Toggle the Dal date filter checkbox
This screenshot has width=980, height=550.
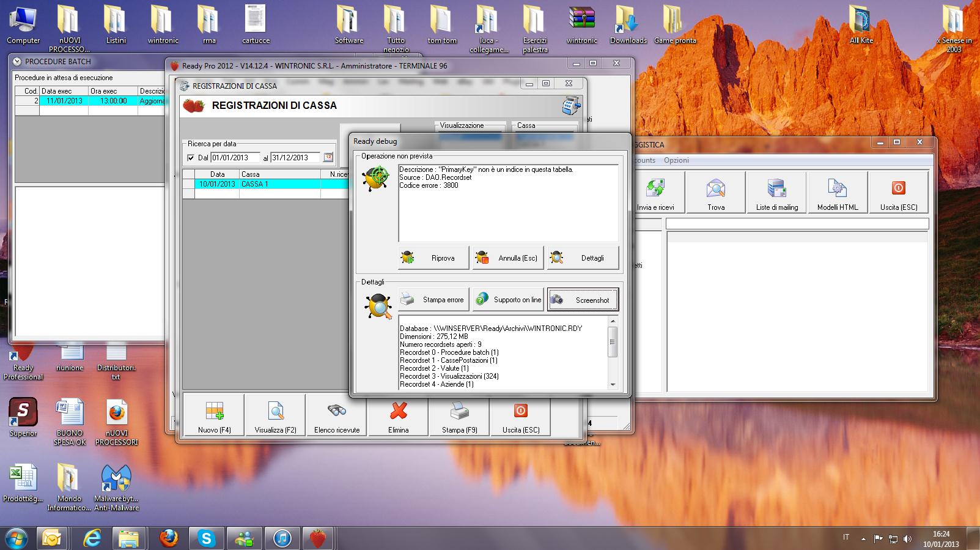pos(191,158)
